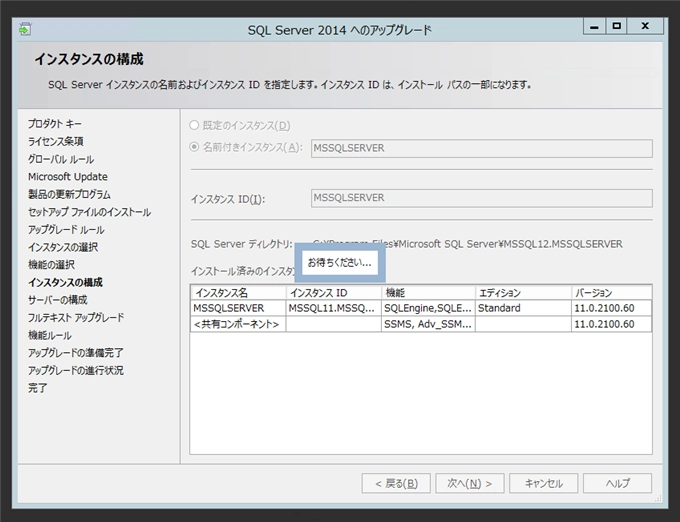
Task: Select フルテキスト アップグレード step in sidebar
Action: pos(76,318)
